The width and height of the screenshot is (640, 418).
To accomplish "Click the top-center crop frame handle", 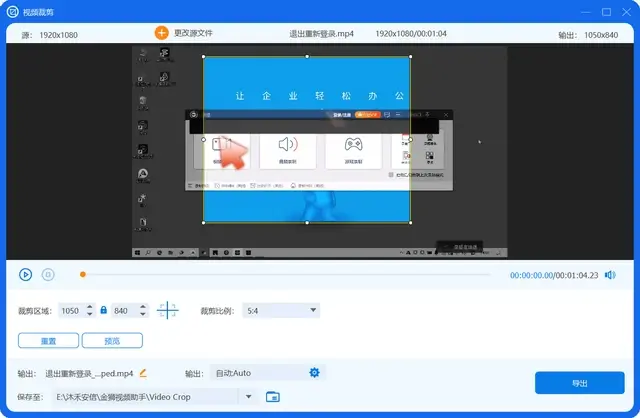I will tap(307, 56).
